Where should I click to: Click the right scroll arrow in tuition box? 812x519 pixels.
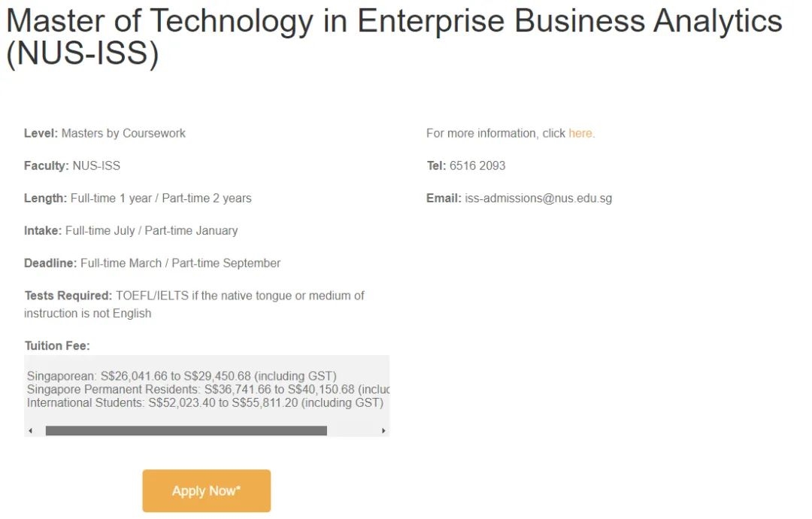pyautogui.click(x=383, y=431)
